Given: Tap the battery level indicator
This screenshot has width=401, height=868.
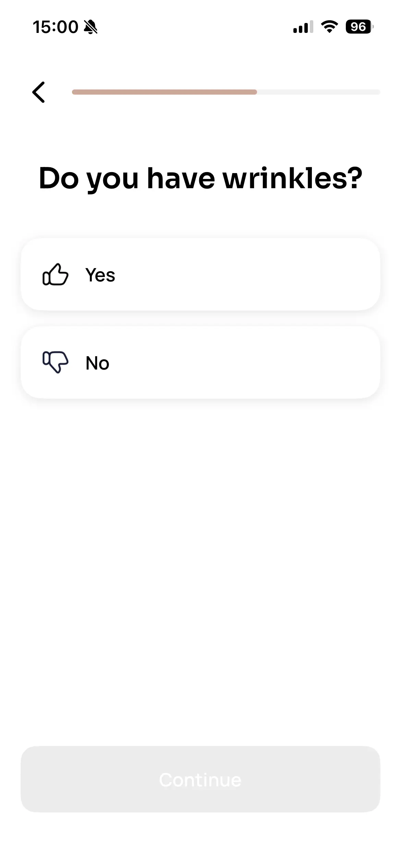Looking at the screenshot, I should tap(360, 27).
